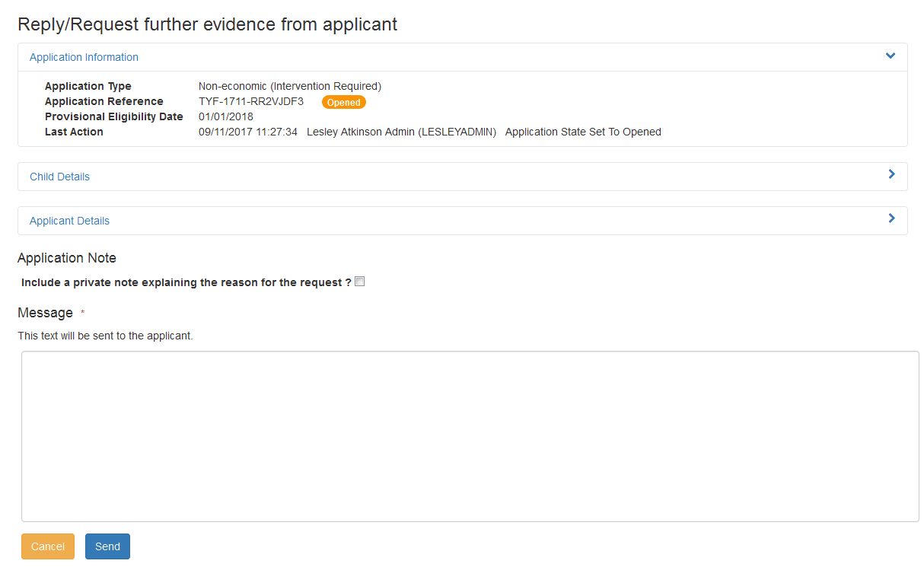Click the provisional eligibility date 01/01/2018
The image size is (924, 586).
tap(225, 116)
